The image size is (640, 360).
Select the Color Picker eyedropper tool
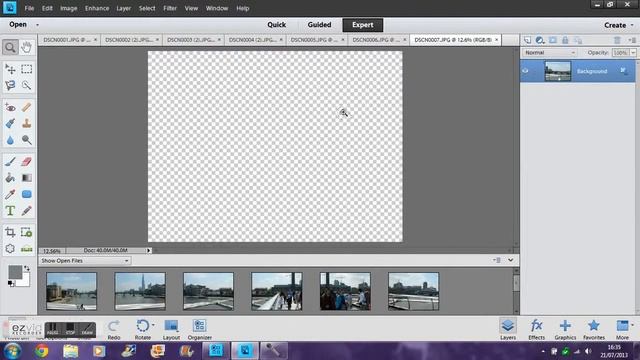coord(10,194)
